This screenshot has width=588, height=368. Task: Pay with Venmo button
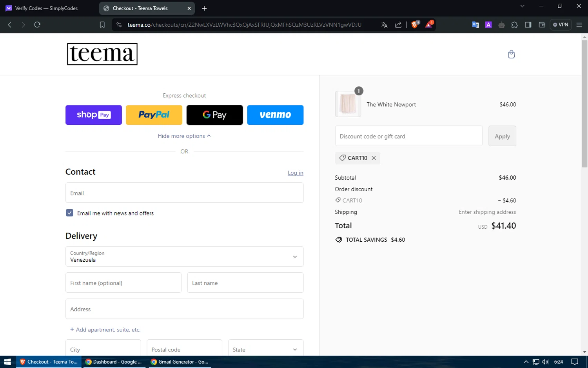tap(275, 115)
